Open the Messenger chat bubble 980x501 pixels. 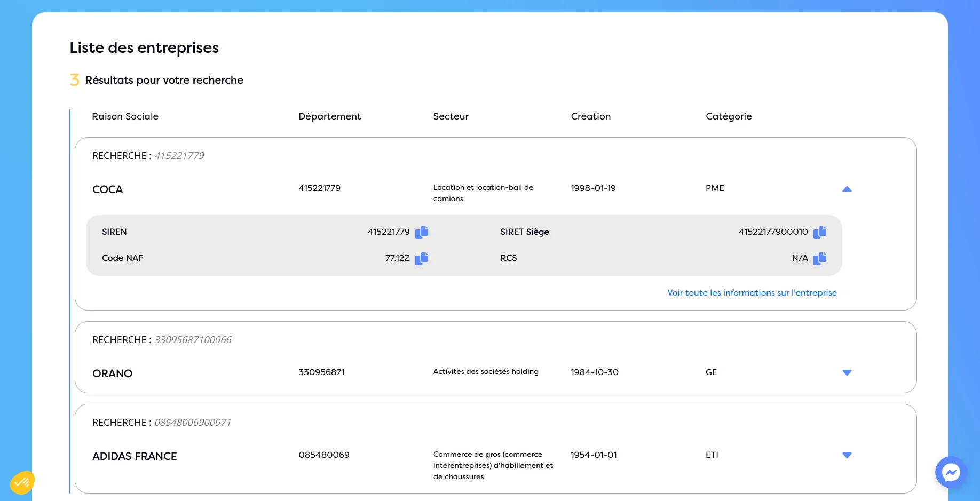pyautogui.click(x=951, y=472)
